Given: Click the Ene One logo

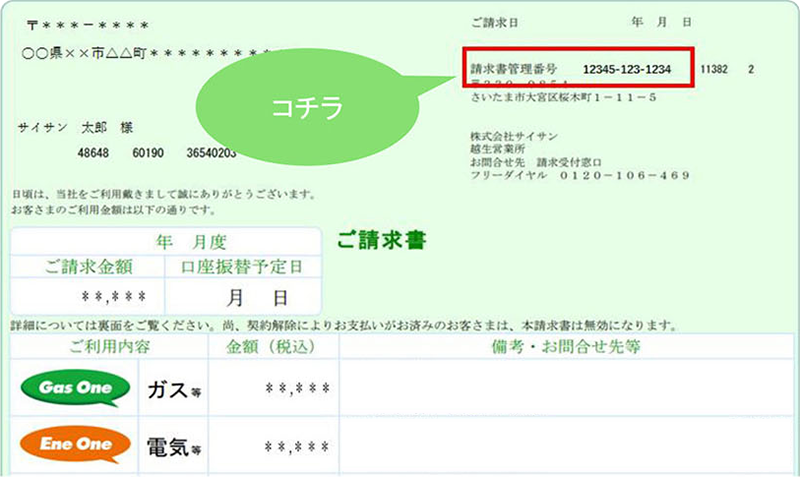Looking at the screenshot, I should [x=75, y=445].
